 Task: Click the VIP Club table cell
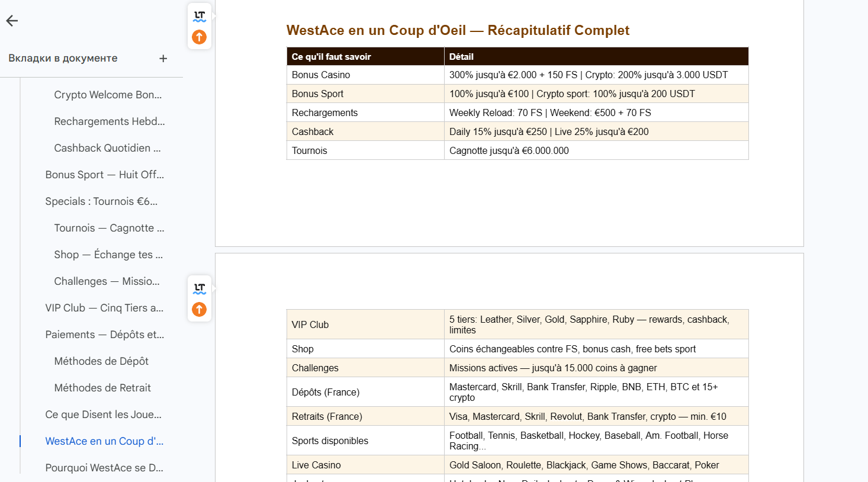(x=365, y=324)
